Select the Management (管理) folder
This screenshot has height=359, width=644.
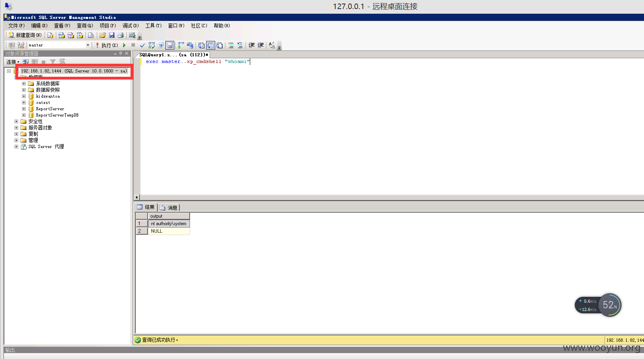33,140
